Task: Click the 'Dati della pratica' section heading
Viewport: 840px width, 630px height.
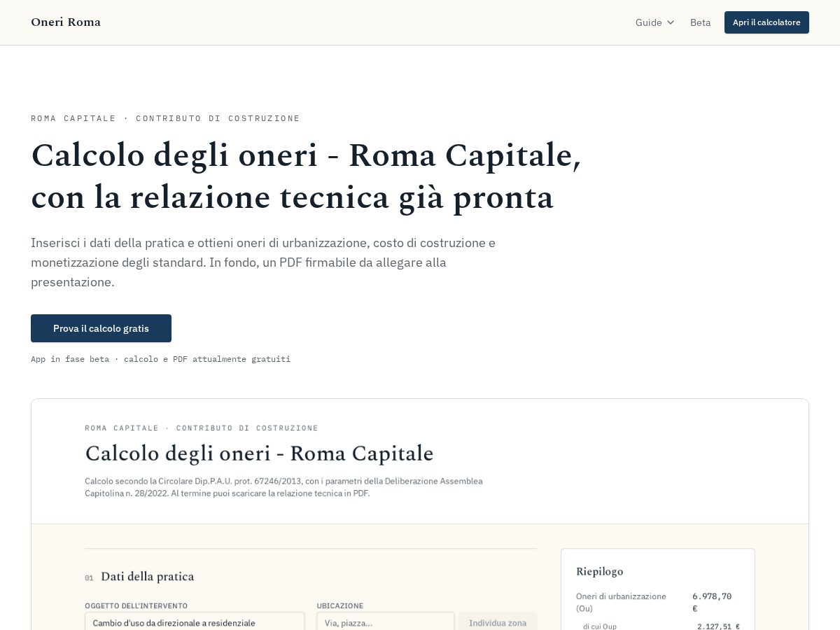Action: pos(147,577)
